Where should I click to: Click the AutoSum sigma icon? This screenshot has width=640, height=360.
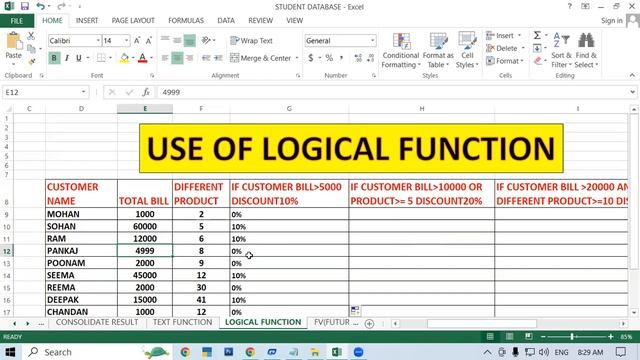pyautogui.click(x=537, y=36)
